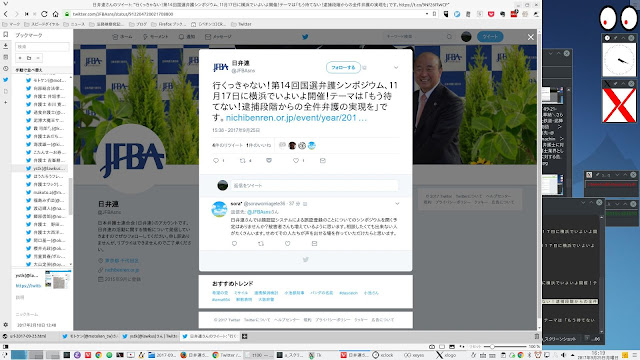
Task: Open the Chrome icon in the taskbar launcher
Action: click(x=98, y=355)
